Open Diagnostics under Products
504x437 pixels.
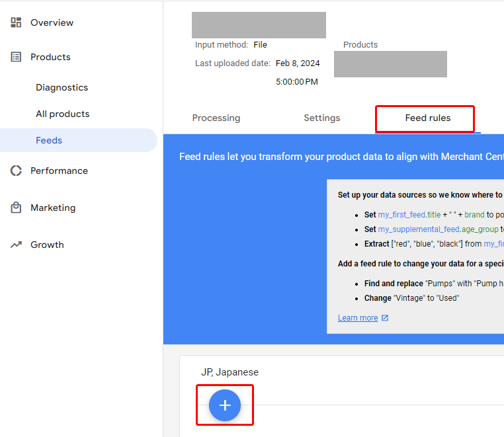62,87
